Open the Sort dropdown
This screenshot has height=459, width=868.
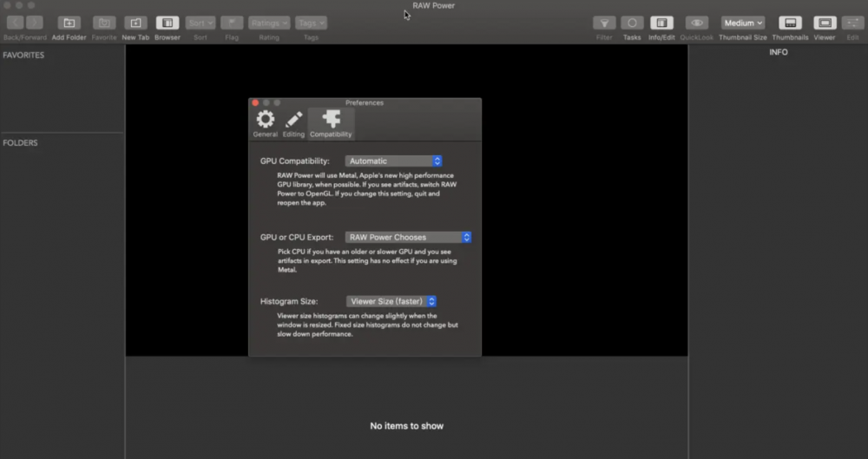pos(201,23)
